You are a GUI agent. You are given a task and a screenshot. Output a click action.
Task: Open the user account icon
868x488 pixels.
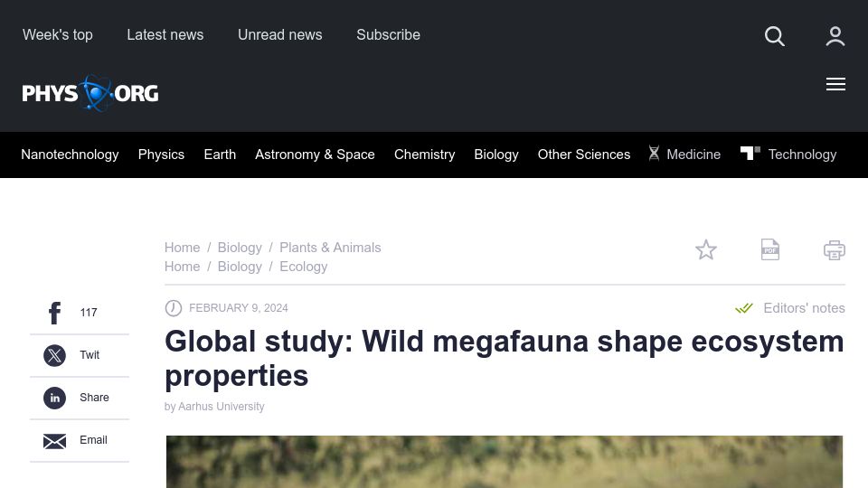(x=835, y=36)
